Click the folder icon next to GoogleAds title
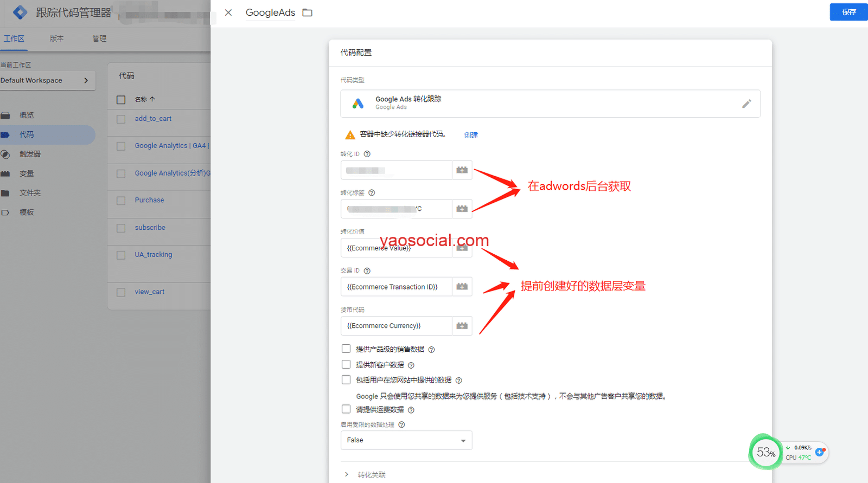Viewport: 868px width, 483px height. [308, 12]
